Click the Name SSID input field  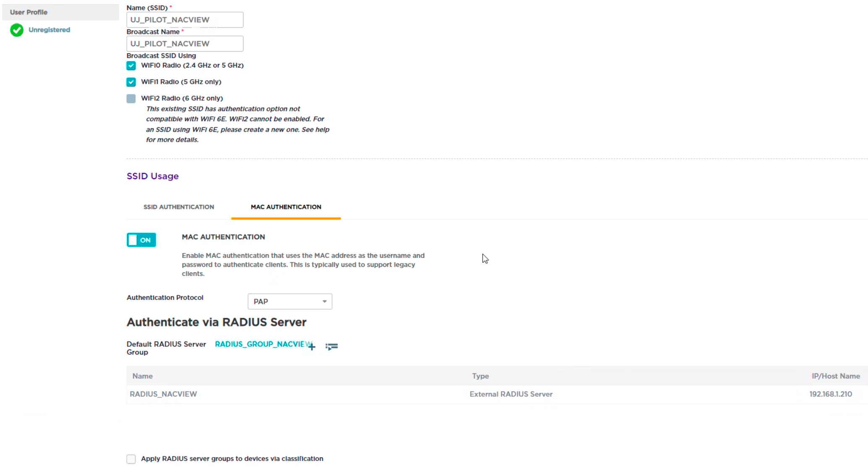(x=185, y=20)
